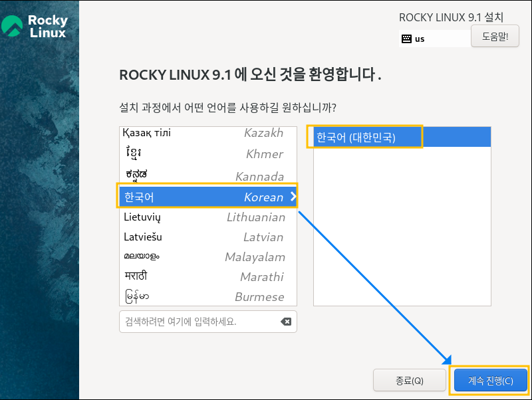
Task: Select Kazakh in the language list
Action: pos(208,133)
